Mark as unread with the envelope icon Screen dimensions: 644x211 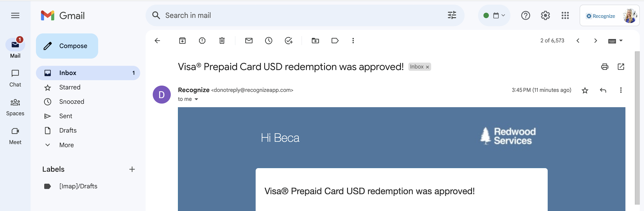(x=249, y=41)
